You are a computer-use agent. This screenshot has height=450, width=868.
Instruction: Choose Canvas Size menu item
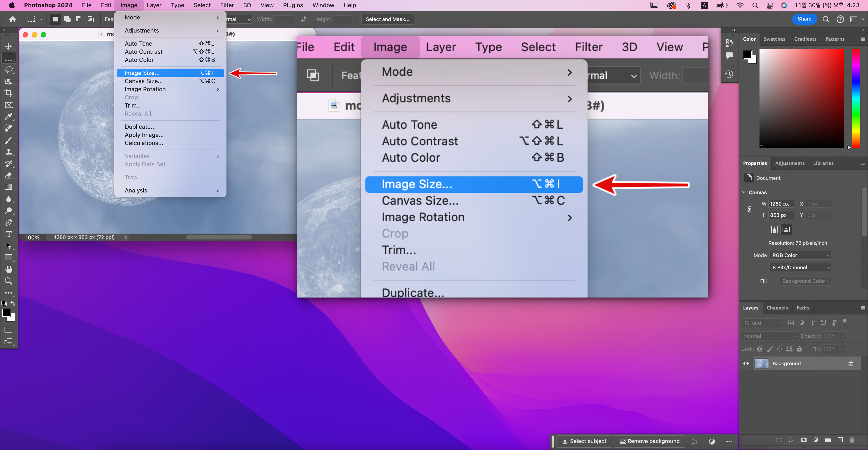(170, 81)
